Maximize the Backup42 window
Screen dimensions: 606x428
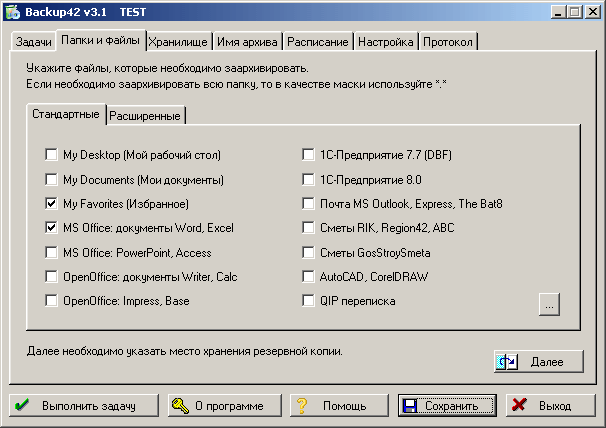click(574, 12)
